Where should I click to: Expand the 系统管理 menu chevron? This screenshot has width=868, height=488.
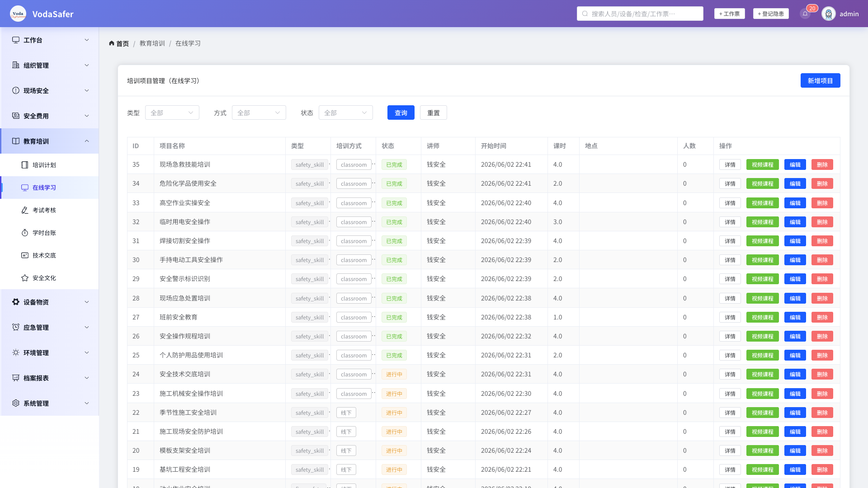pyautogui.click(x=87, y=403)
